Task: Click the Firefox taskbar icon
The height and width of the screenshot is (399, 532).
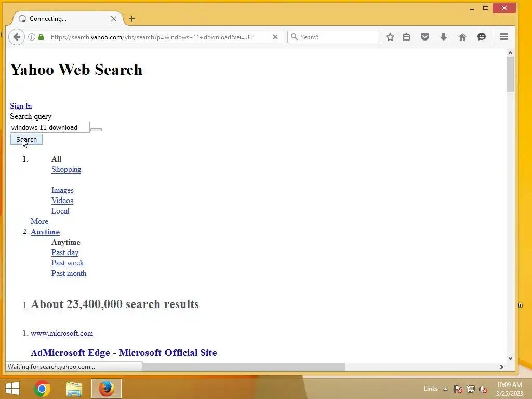Action: pos(106,389)
